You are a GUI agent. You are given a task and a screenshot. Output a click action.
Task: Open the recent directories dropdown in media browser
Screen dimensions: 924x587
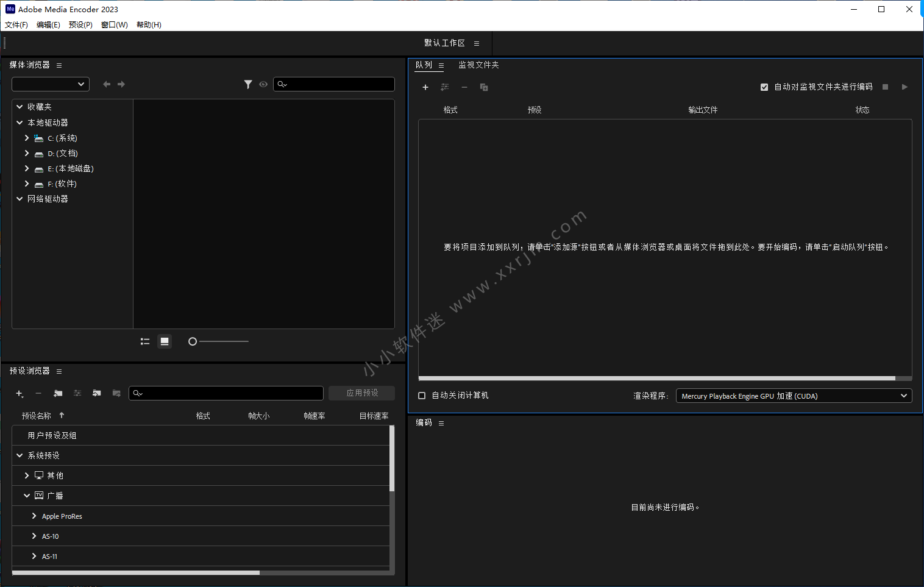(51, 84)
